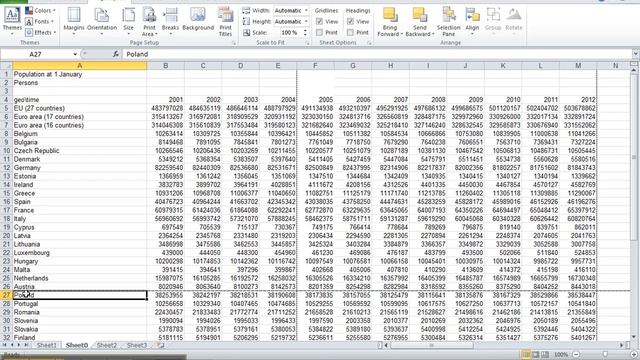Screen dimensions: 640x360
Task: Open Print Titles settings
Action: point(225,21)
